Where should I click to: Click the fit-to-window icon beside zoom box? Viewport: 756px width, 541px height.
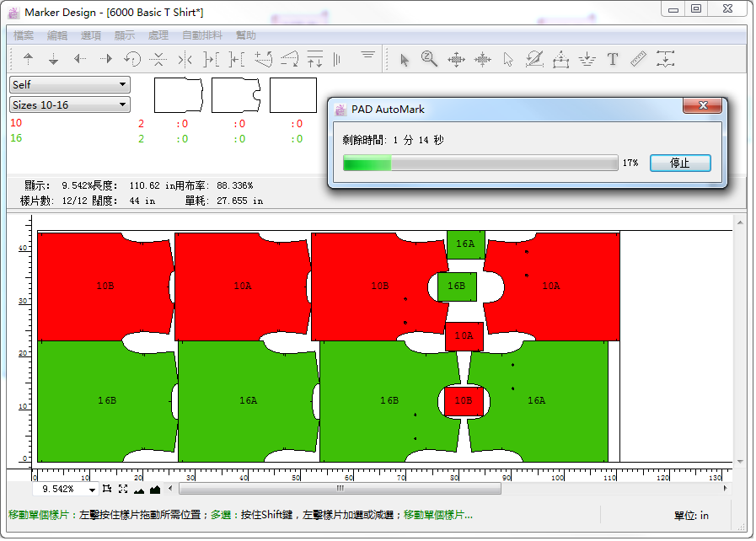pos(123,489)
